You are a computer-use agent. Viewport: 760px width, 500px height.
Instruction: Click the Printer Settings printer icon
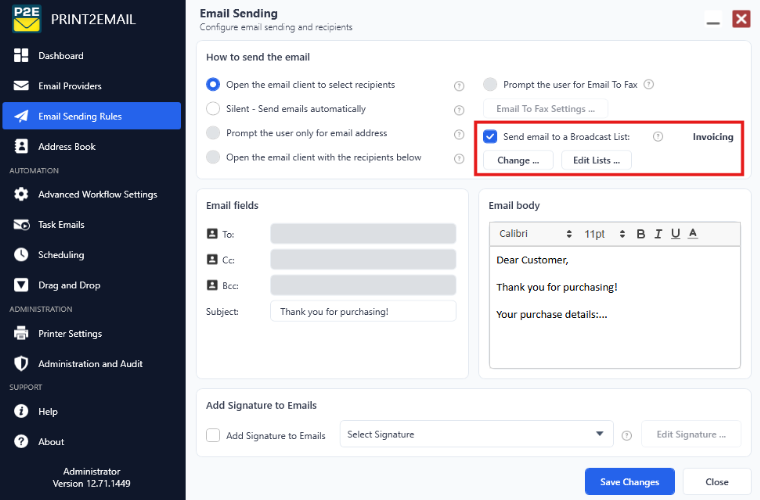(x=21, y=333)
